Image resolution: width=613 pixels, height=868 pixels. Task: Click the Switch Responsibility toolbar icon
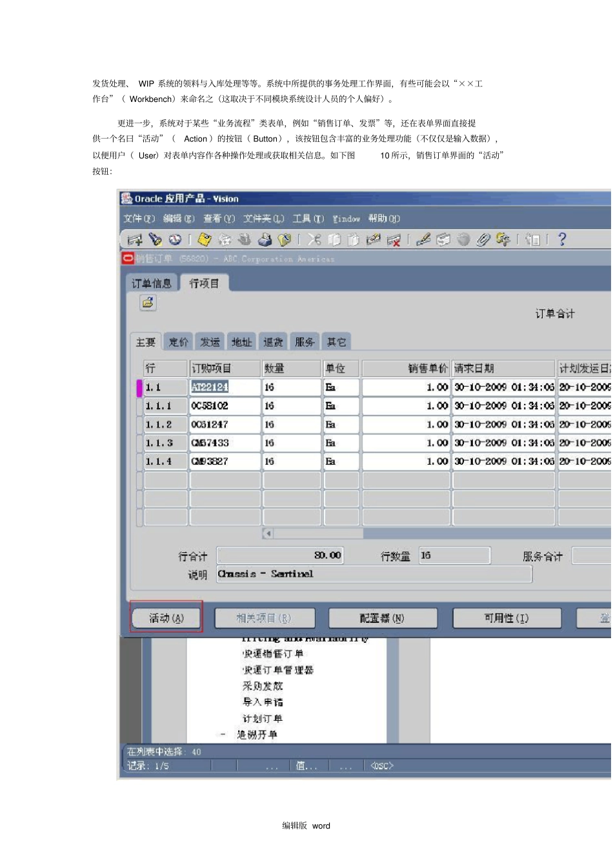pyautogui.click(x=244, y=239)
